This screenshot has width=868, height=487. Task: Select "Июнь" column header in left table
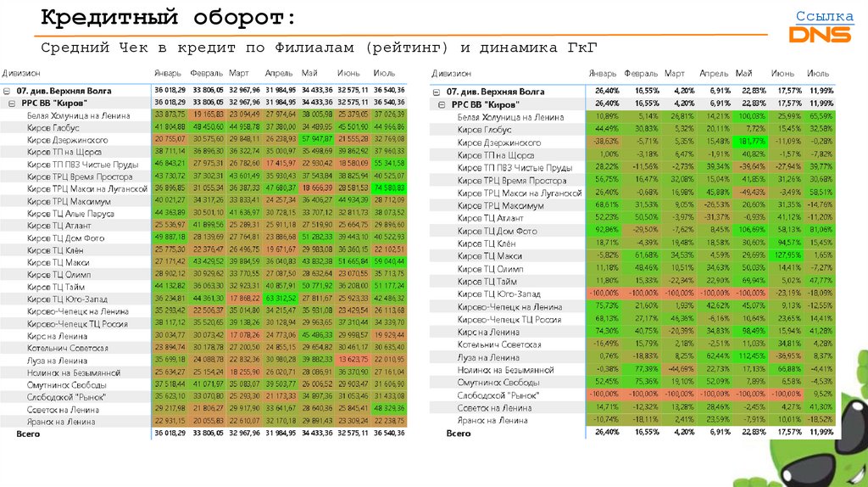(x=348, y=73)
